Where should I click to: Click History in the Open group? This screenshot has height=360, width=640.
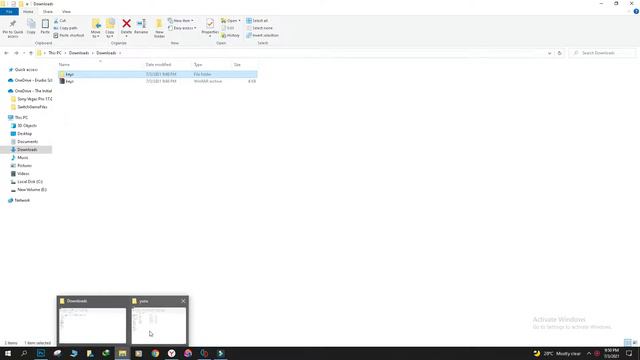coord(231,36)
